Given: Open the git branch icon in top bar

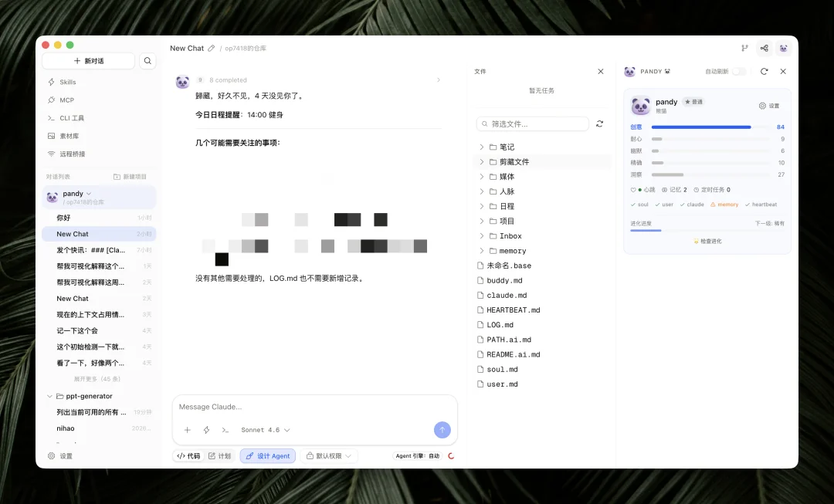Looking at the screenshot, I should (744, 48).
